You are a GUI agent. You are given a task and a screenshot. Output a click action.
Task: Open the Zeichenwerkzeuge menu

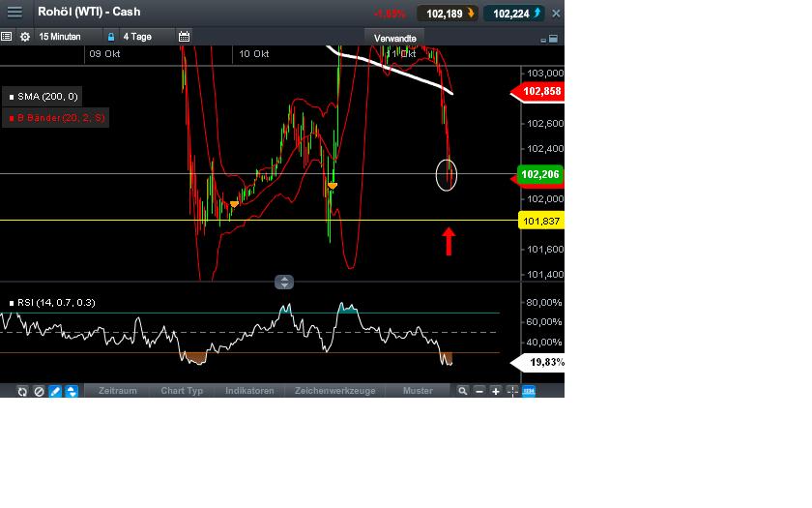(x=335, y=391)
